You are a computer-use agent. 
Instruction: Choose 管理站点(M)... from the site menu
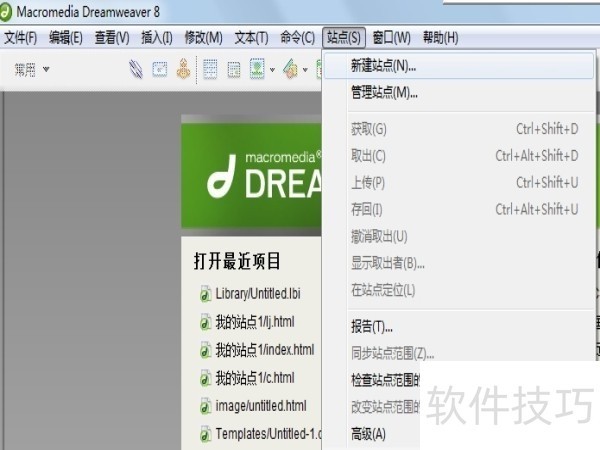pos(459,93)
